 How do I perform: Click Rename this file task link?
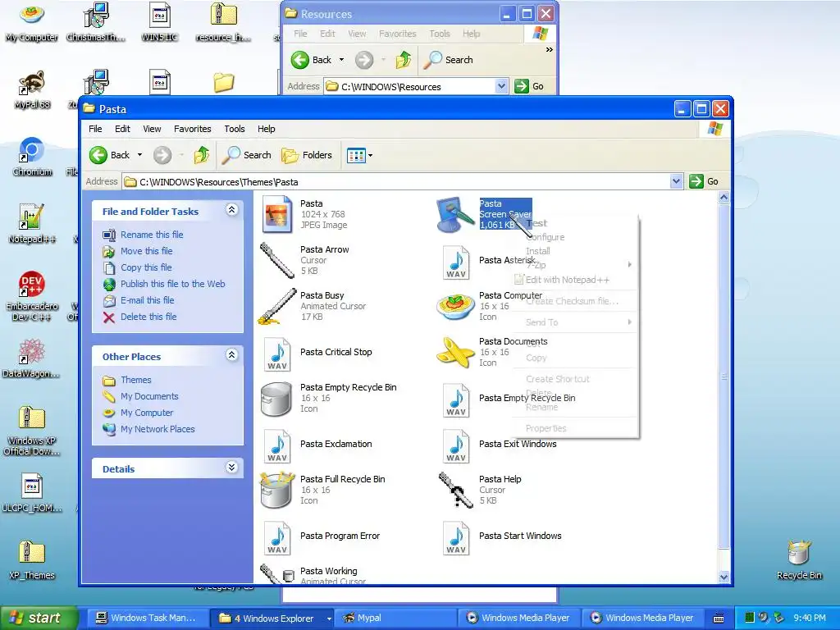(152, 235)
